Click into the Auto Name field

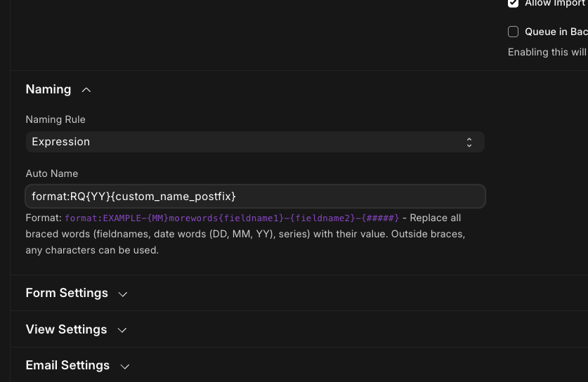point(254,196)
